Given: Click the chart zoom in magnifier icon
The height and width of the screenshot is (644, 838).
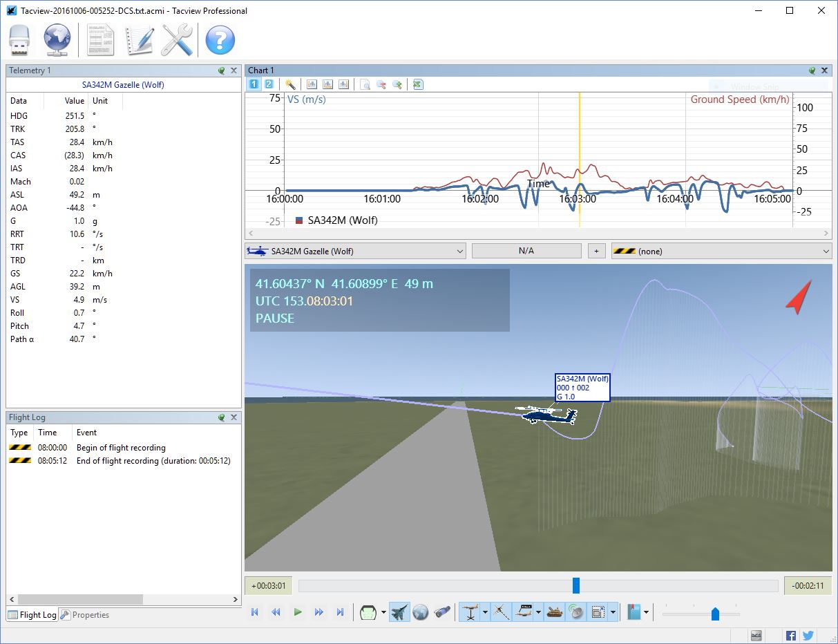Looking at the screenshot, I should click(397, 84).
